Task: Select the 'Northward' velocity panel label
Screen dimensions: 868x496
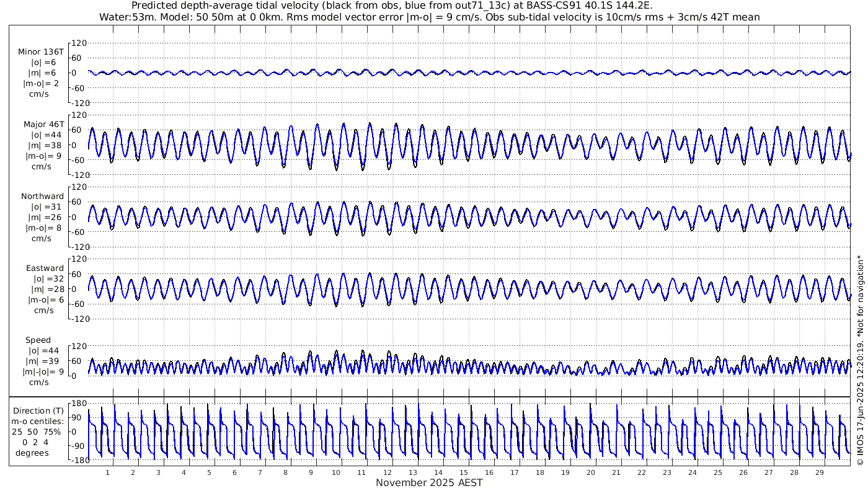Action: [x=42, y=197]
